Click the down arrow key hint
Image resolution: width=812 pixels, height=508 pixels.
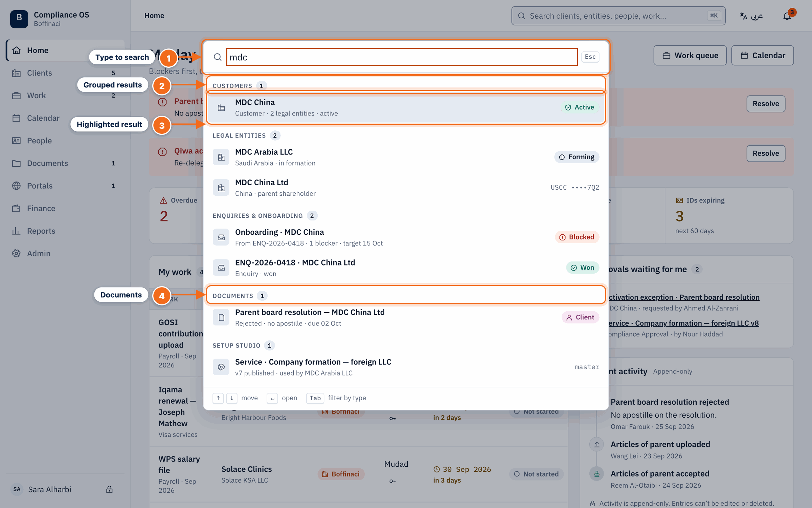coord(231,398)
